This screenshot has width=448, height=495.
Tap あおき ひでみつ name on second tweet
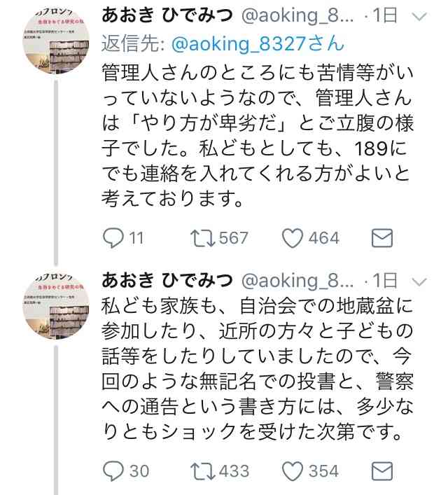click(167, 281)
